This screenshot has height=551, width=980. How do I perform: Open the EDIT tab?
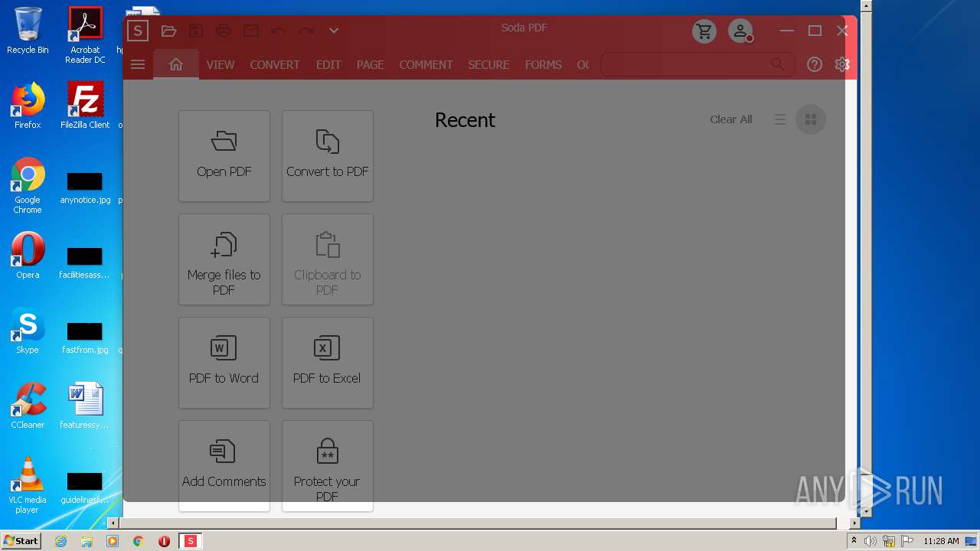[x=328, y=65]
